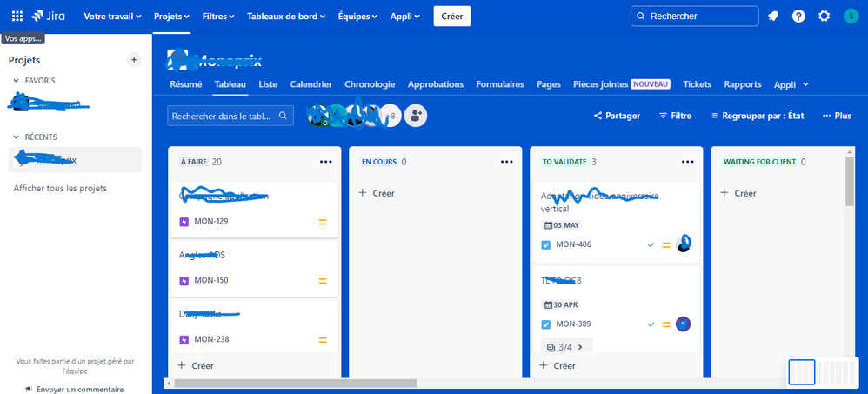The height and width of the screenshot is (394, 868).
Task: Click the epic icon of MON-238
Action: click(184, 340)
